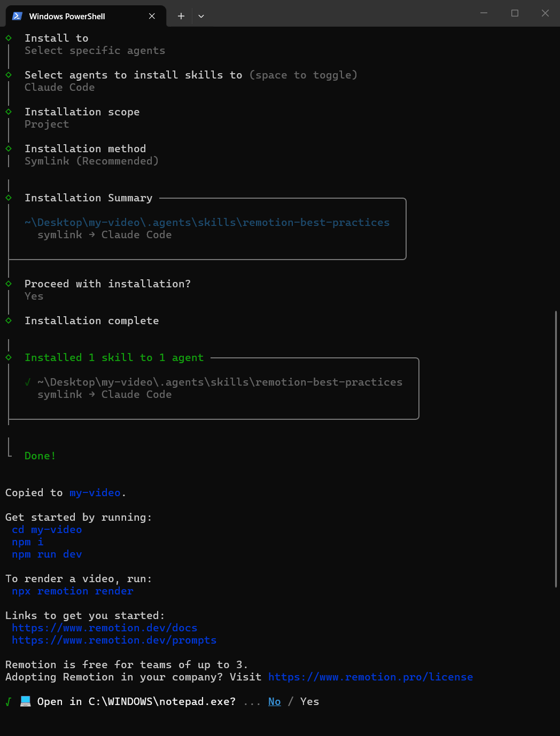The image size is (560, 736).
Task: Open the remotion.pro/license link
Action: pyautogui.click(x=371, y=677)
